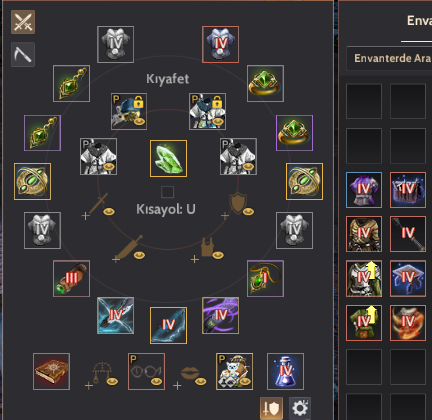This screenshot has width=432, height=420.
Task: Add an item to the empty shield slot
Action: tap(238, 205)
